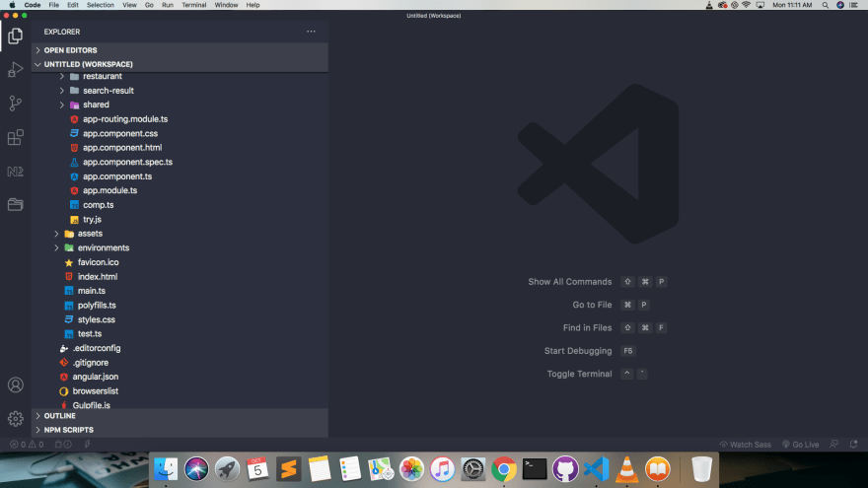Open Photos app from the dock
The height and width of the screenshot is (488, 868).
click(411, 469)
